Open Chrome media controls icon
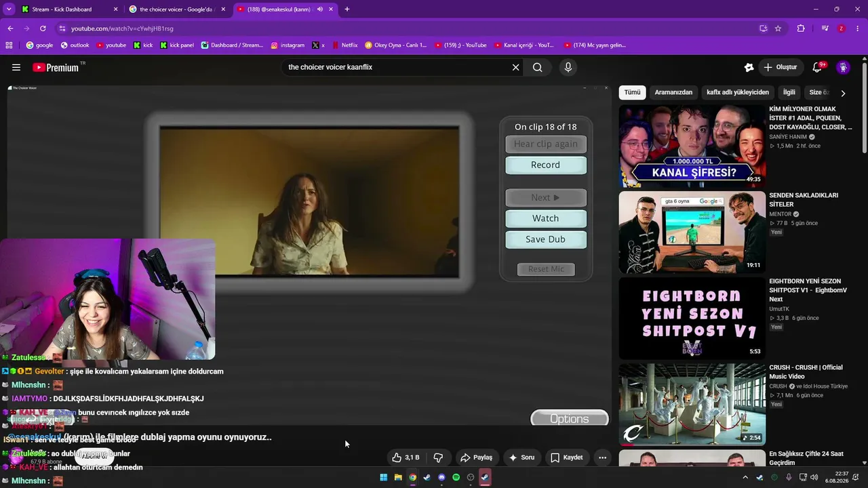The height and width of the screenshot is (488, 868). point(825,28)
